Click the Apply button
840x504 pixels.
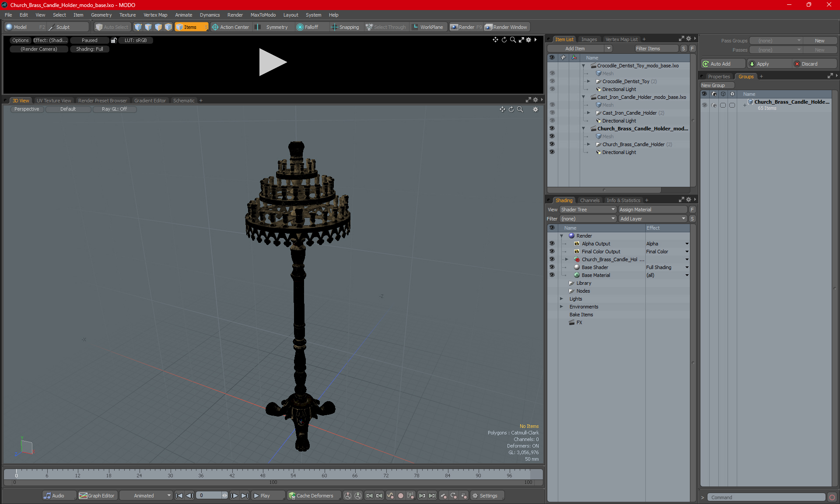pyautogui.click(x=770, y=64)
